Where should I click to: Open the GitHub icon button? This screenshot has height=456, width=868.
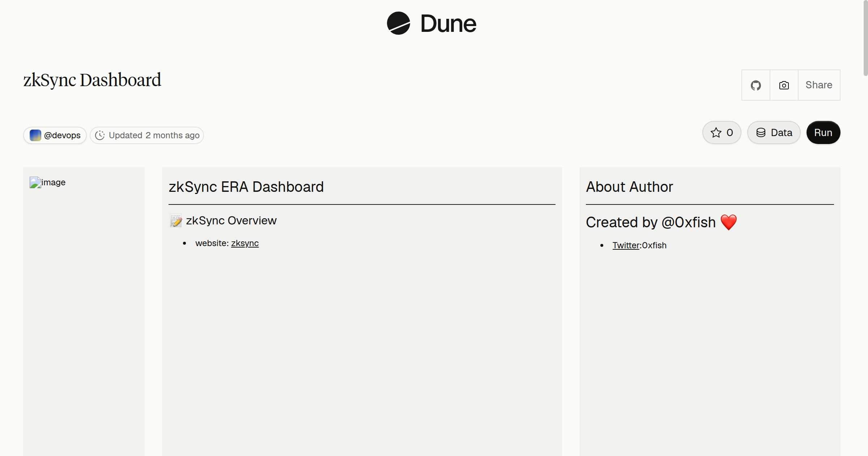point(756,85)
